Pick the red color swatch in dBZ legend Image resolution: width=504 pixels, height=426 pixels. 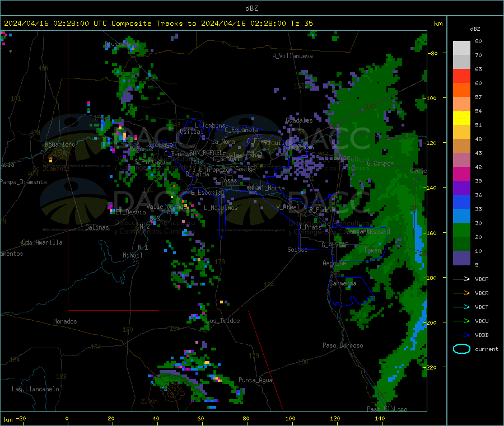[461, 76]
